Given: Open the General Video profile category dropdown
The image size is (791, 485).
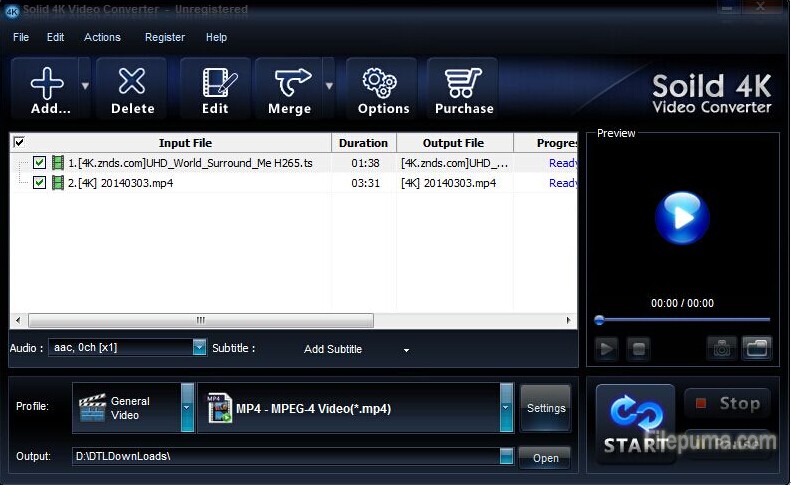Looking at the screenshot, I should [187, 407].
